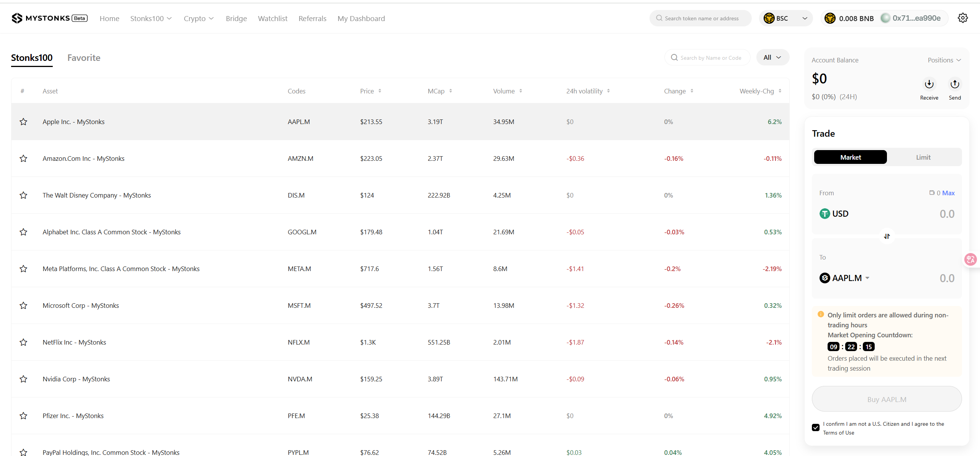Image resolution: width=980 pixels, height=456 pixels.
Task: Click the $1.3K NetFlix price
Action: coord(368,342)
